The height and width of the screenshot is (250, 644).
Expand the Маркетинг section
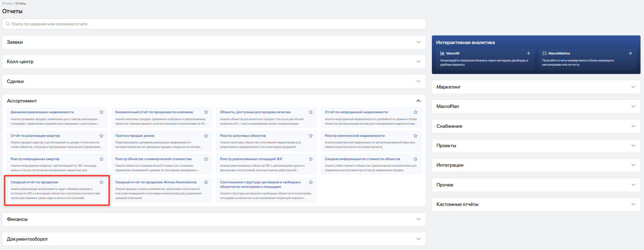click(x=536, y=87)
